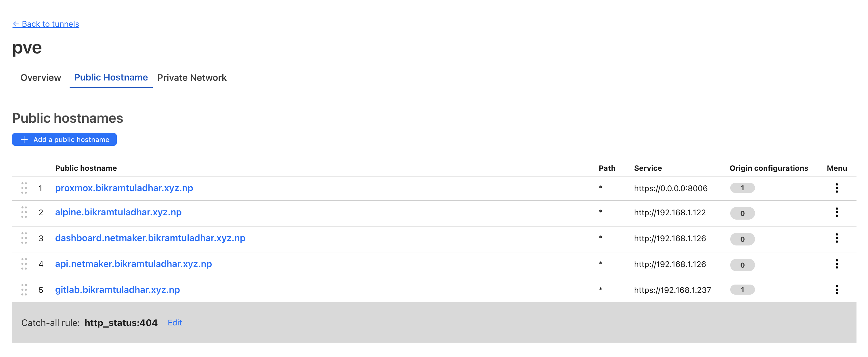
Task: Click Add a public hostname button
Action: pyautogui.click(x=64, y=139)
